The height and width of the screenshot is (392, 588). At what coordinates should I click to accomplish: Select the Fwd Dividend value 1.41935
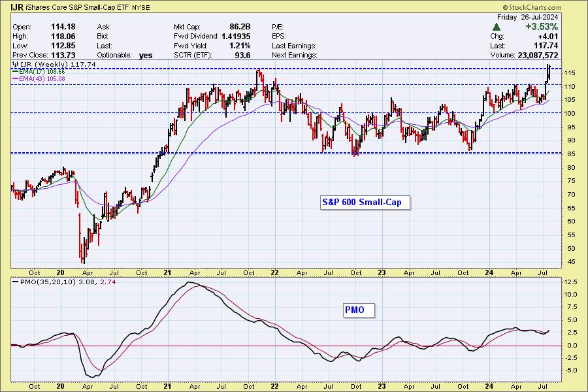[x=236, y=37]
